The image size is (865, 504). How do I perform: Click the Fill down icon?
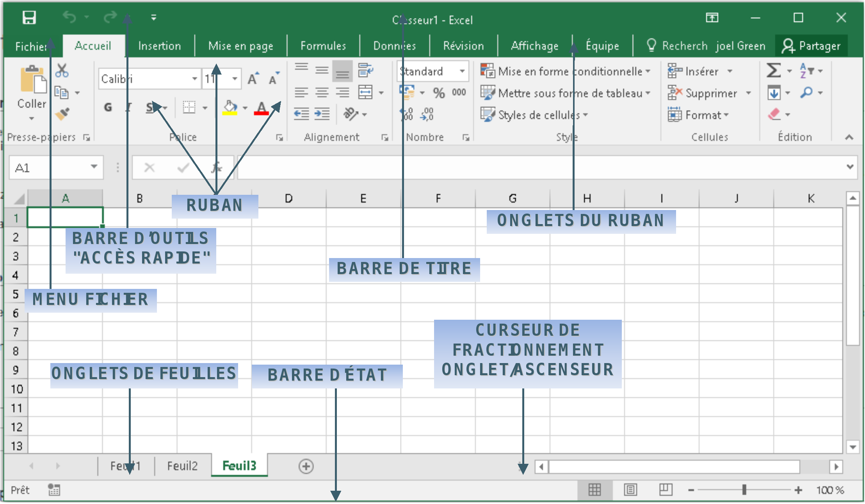[774, 93]
